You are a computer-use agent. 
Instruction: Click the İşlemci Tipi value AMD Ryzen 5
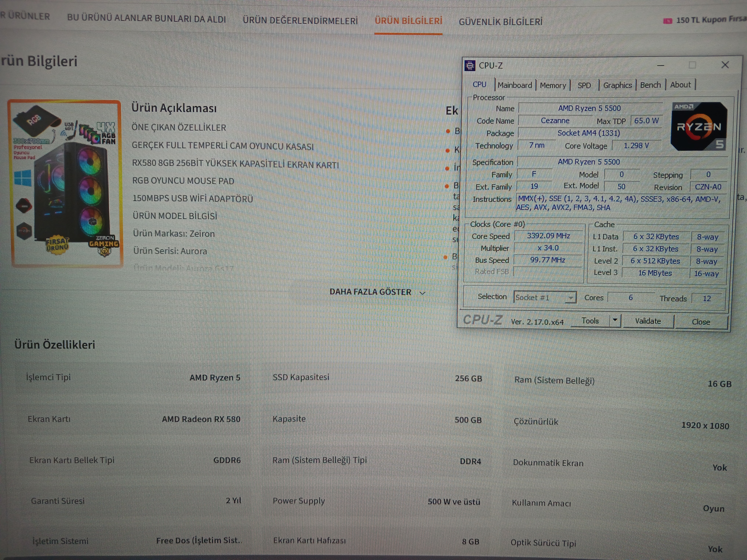pyautogui.click(x=215, y=378)
